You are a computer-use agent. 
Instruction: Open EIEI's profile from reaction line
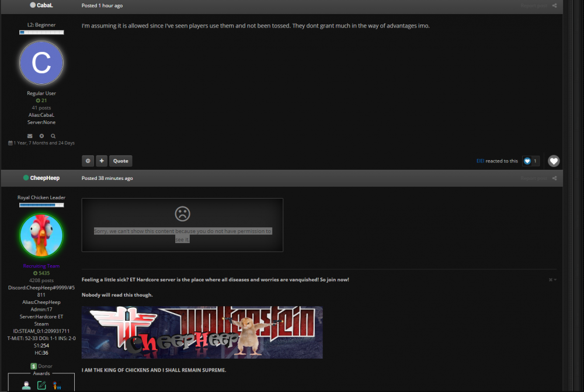pos(481,161)
